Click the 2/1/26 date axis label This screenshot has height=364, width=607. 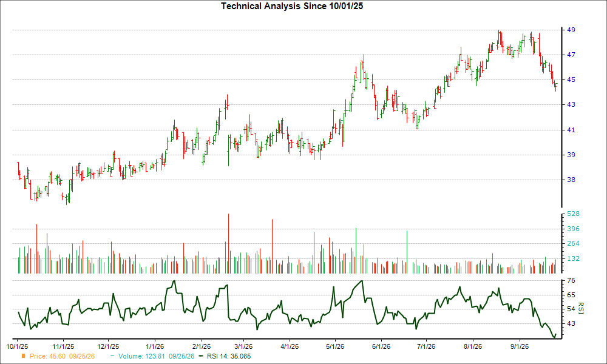pyautogui.click(x=202, y=346)
